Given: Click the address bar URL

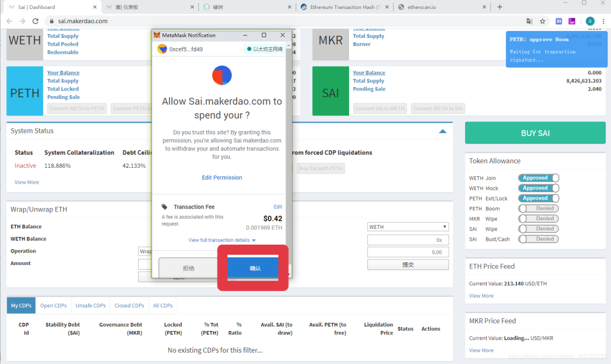Looking at the screenshot, I should pyautogui.click(x=83, y=21).
